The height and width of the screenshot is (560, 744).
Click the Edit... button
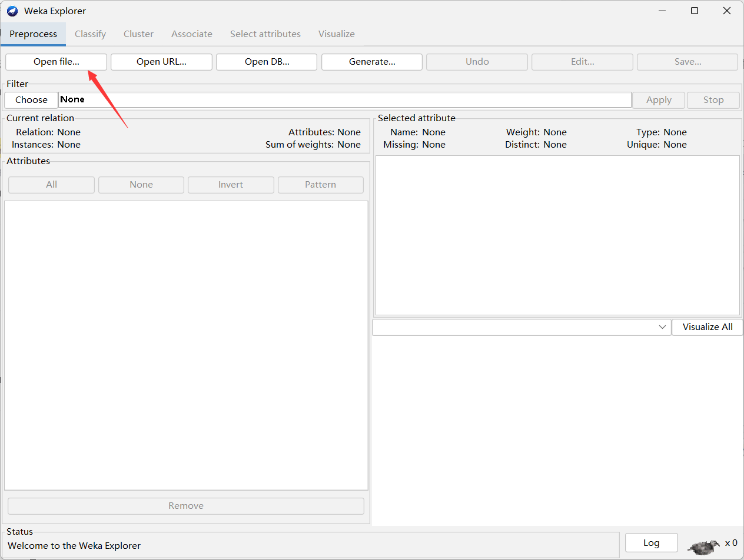[x=582, y=62]
